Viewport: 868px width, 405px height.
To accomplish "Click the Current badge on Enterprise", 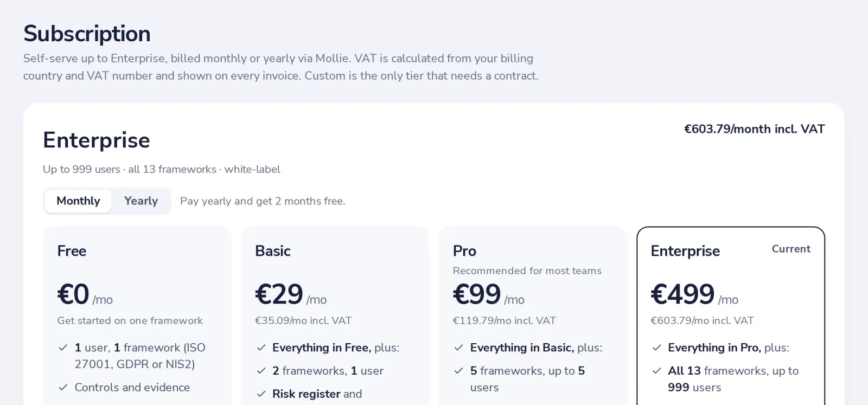I will (791, 249).
